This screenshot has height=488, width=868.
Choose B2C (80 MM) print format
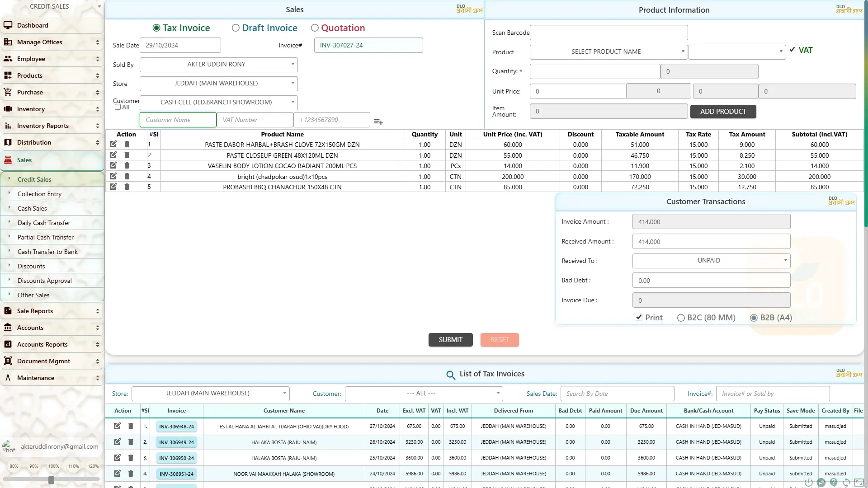(681, 318)
